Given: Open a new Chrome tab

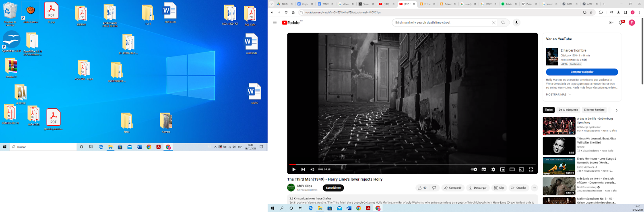Looking at the screenshot, I should [603, 4].
